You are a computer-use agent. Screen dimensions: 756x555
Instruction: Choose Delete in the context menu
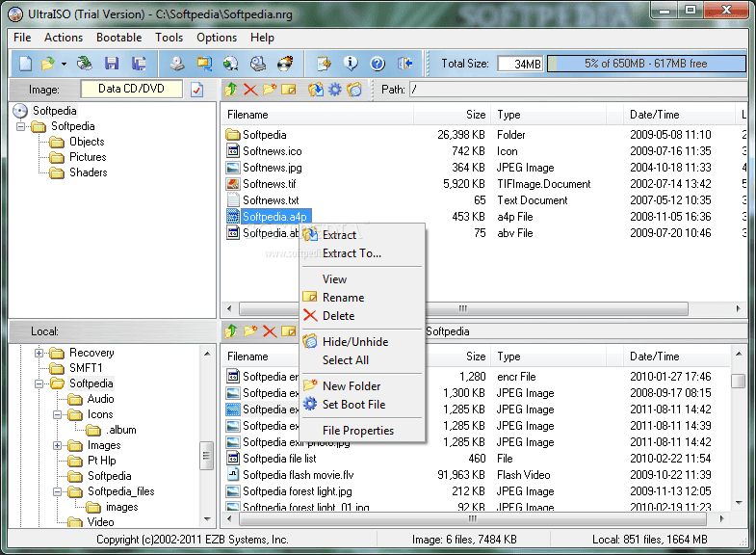pyautogui.click(x=362, y=316)
